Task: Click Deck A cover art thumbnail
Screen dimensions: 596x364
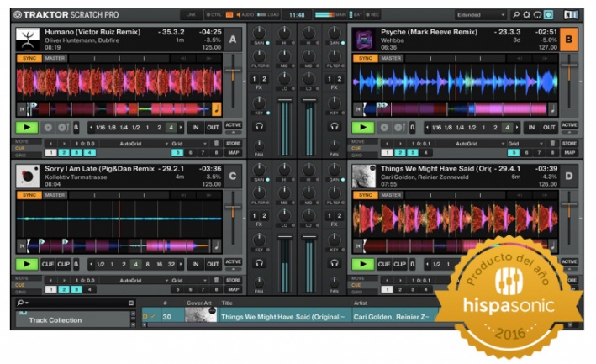Action: [28, 40]
